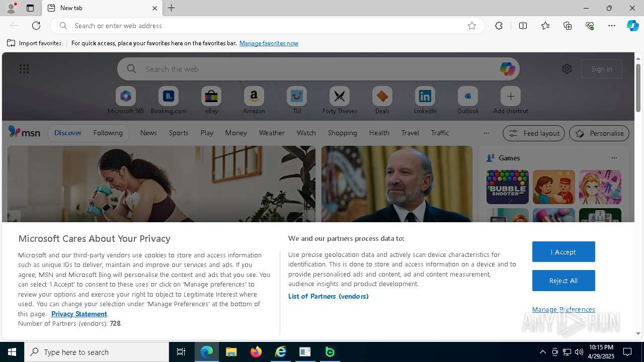Click Manage favorites now link

coord(269,43)
